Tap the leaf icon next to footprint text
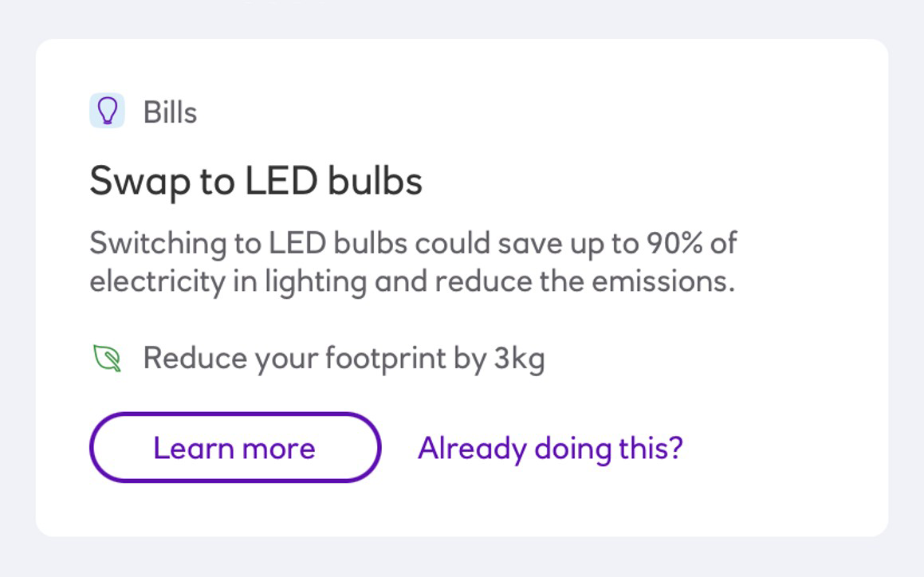 [108, 359]
